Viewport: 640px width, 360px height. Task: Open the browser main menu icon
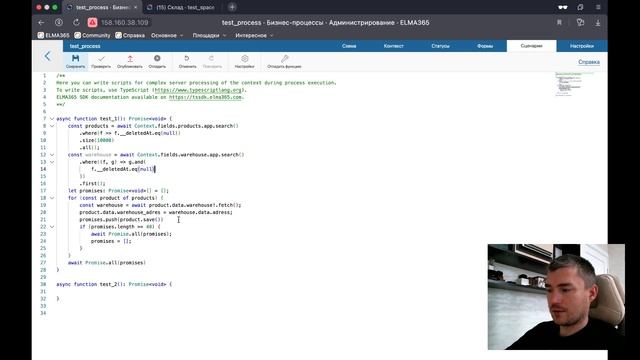pos(598,7)
